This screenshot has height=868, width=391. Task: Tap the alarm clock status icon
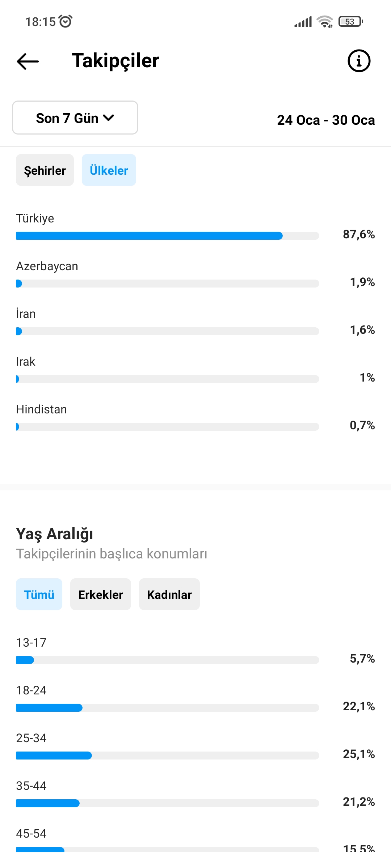tap(66, 21)
